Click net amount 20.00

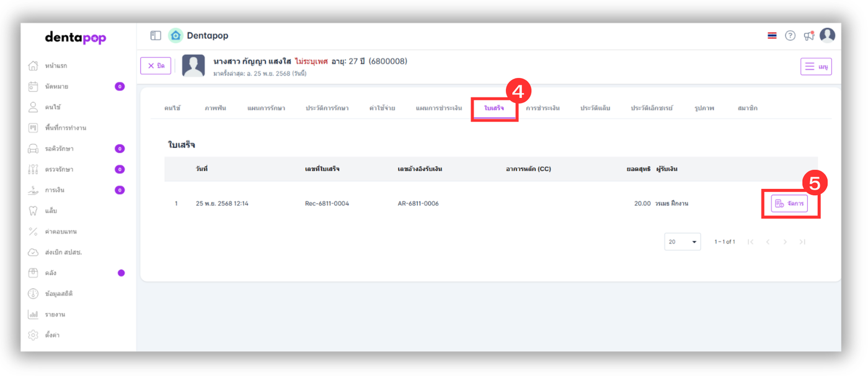(x=642, y=204)
